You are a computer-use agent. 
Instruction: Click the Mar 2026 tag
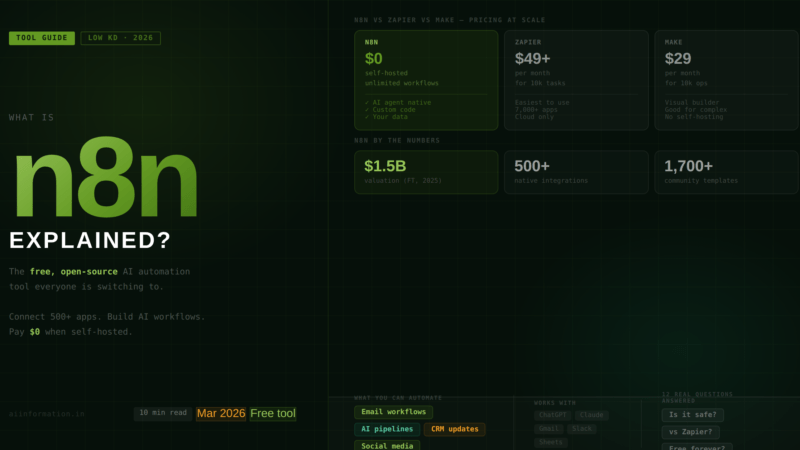221,413
